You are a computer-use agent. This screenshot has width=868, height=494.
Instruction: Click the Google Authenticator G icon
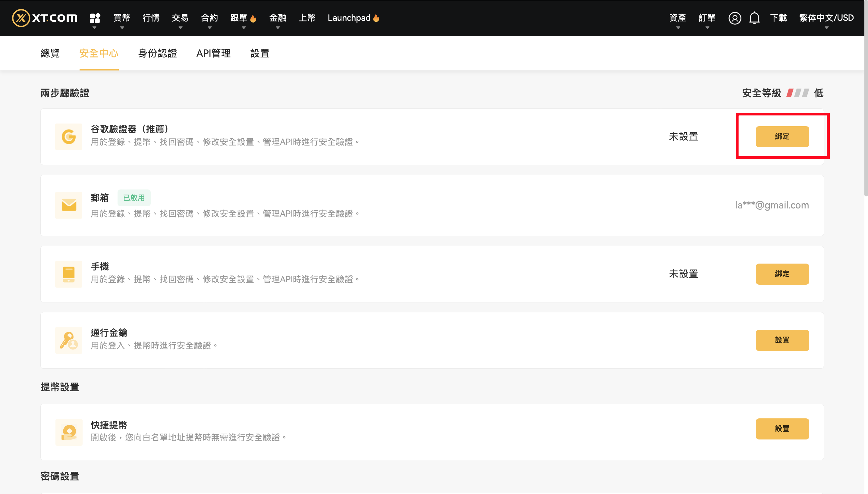coord(69,137)
